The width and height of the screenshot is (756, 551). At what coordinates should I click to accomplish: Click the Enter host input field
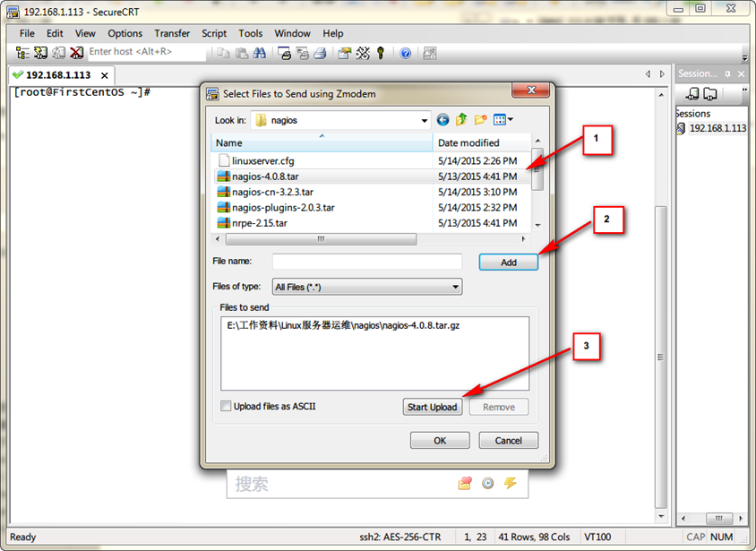(x=147, y=52)
